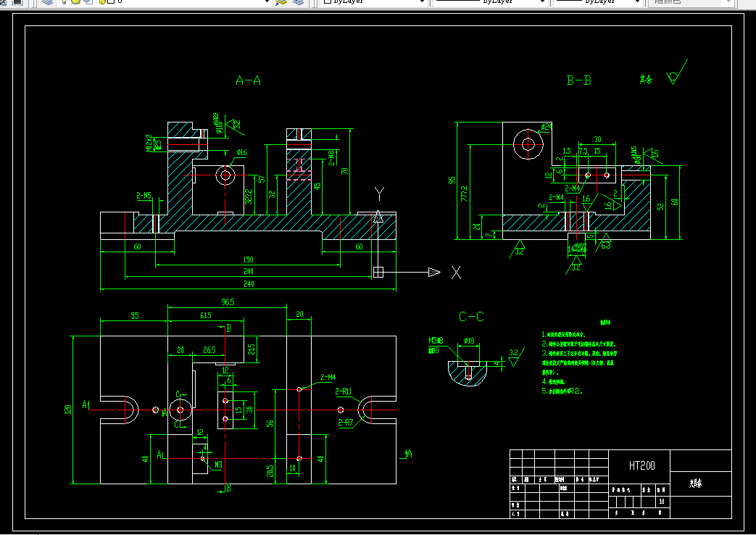Select the 21.5 dimension text
The image size is (756, 535).
pyautogui.click(x=252, y=349)
